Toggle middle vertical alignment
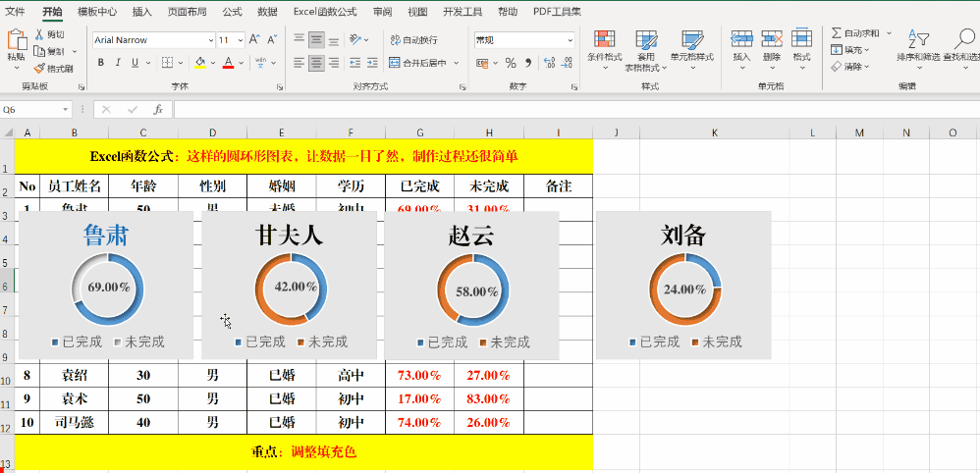Screen dimensions: 980x473 click(x=316, y=40)
